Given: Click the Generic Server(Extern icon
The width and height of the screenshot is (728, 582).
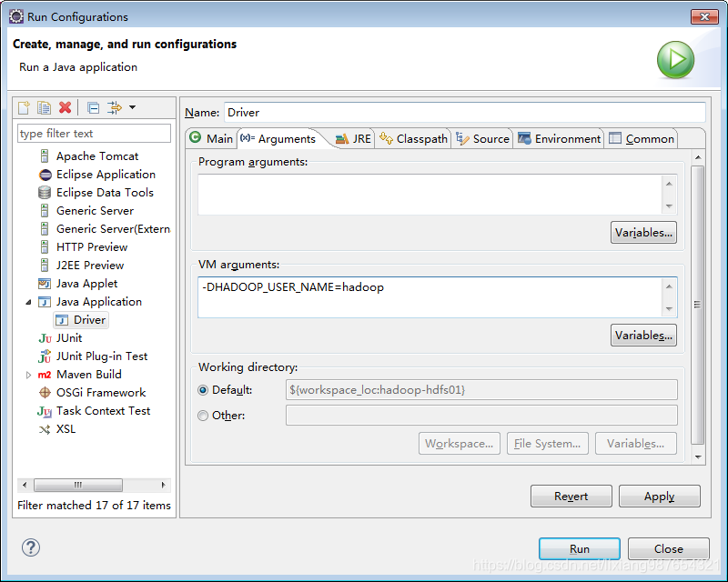Looking at the screenshot, I should point(45,229).
